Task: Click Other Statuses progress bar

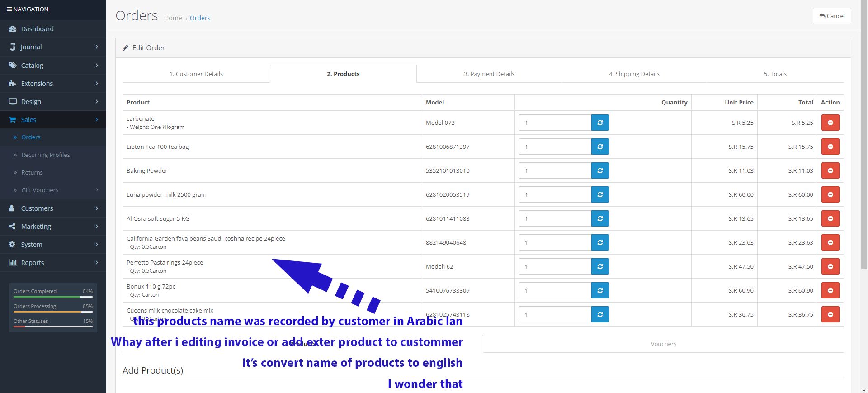Action: click(x=53, y=327)
